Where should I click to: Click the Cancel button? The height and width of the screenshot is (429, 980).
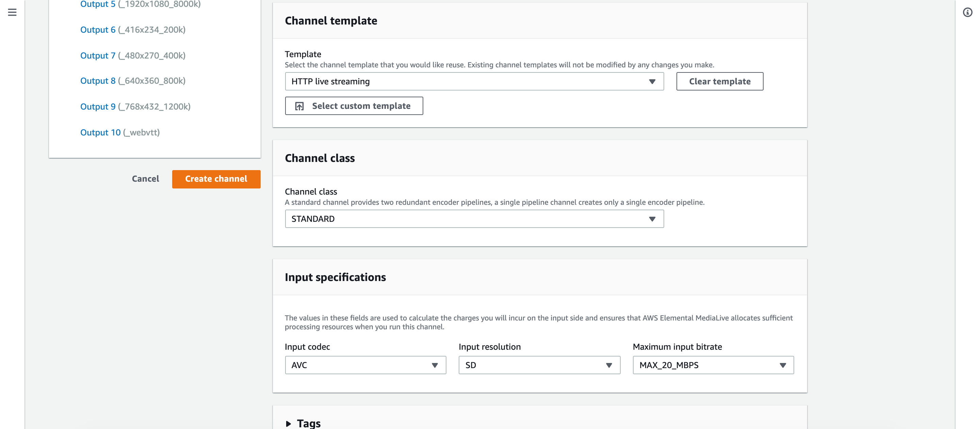point(145,179)
